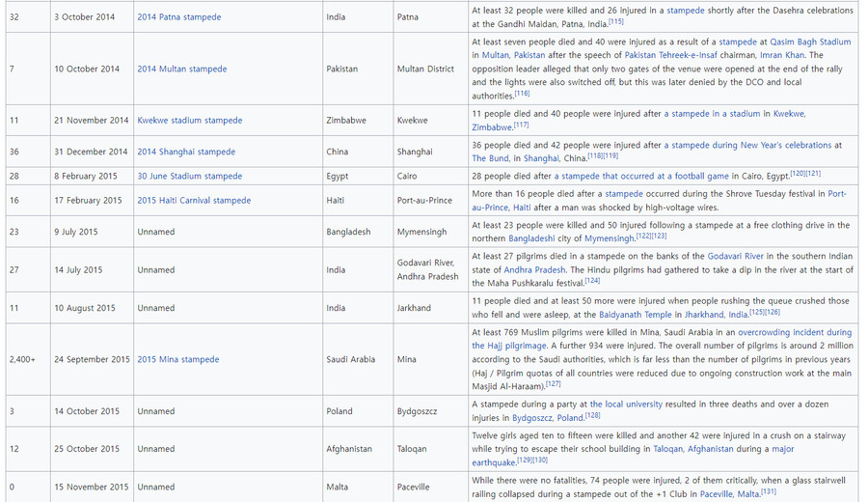Click citation reference 115
Screen dimensions: 868x502
point(615,22)
